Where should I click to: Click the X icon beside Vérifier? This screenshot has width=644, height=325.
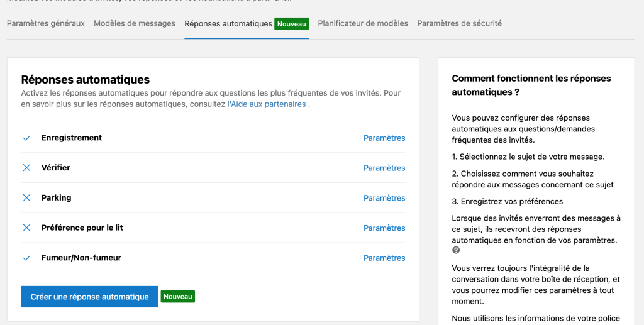(26, 168)
